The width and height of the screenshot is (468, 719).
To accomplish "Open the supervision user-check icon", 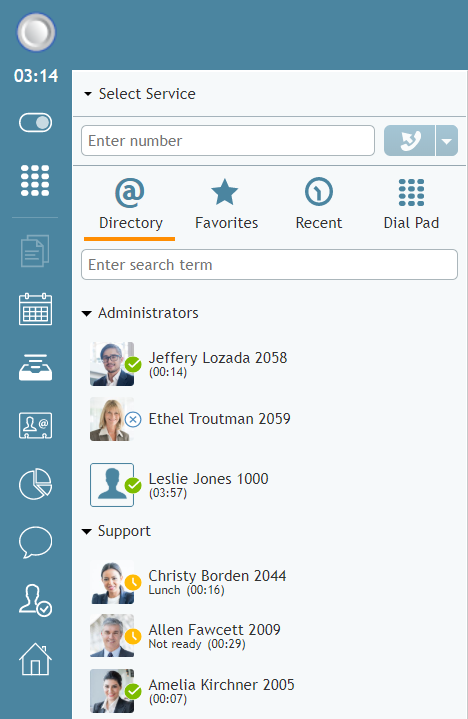I will tap(35, 600).
